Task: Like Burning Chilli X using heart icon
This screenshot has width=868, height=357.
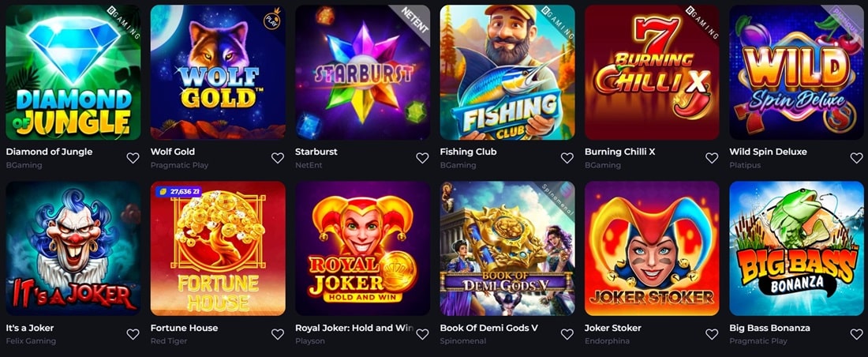Action: click(712, 158)
